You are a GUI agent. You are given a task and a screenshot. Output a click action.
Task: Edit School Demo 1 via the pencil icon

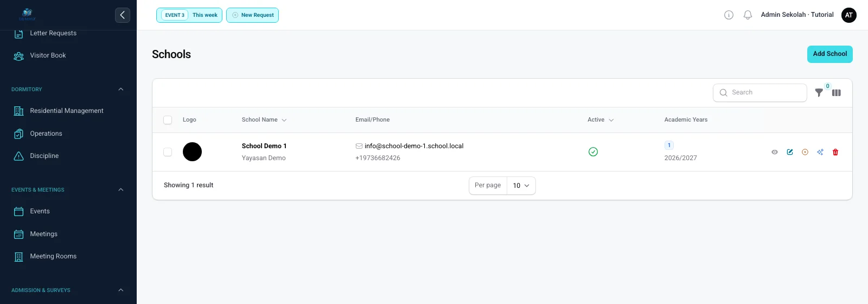(x=790, y=152)
